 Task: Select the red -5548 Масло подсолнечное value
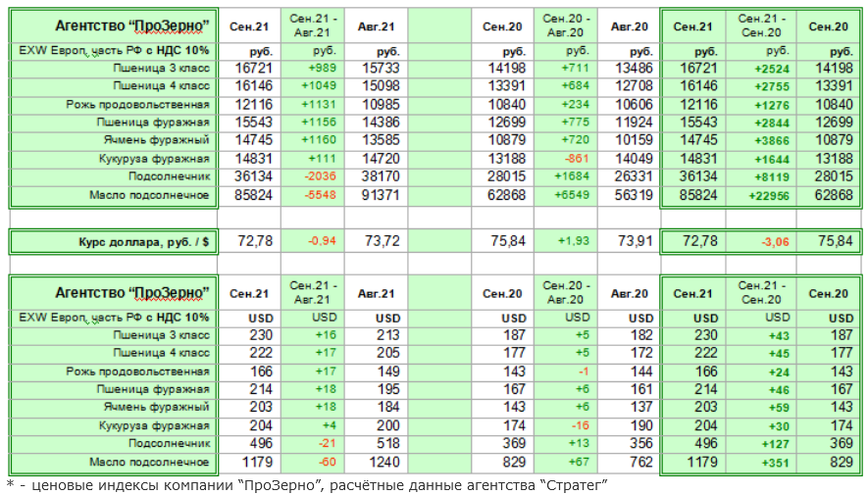pos(321,195)
